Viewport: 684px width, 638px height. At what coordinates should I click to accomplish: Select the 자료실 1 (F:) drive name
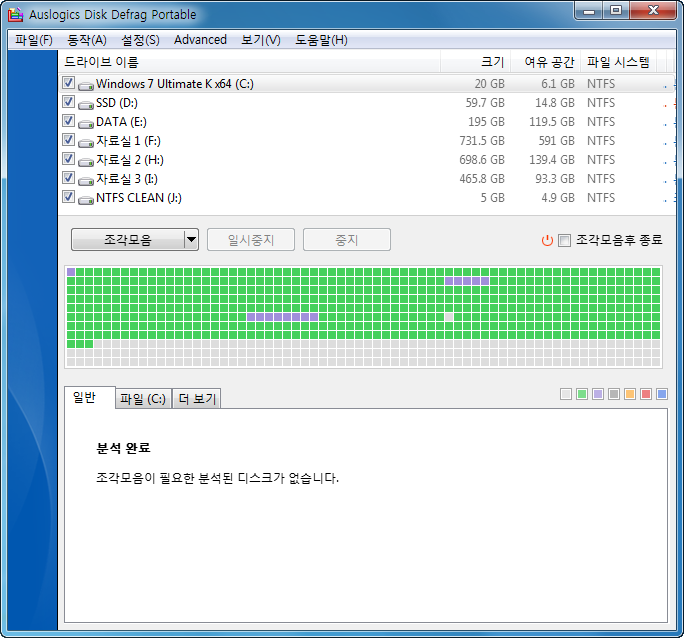(128, 141)
